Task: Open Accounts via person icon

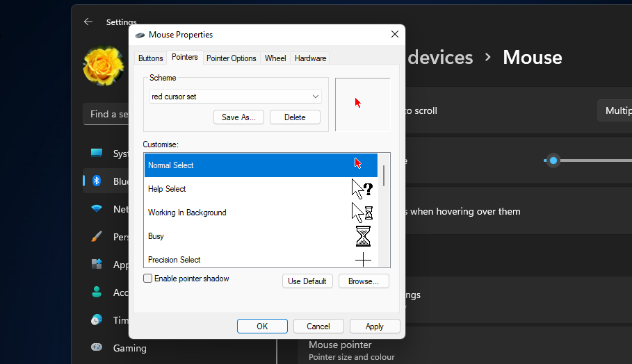Action: (97, 292)
